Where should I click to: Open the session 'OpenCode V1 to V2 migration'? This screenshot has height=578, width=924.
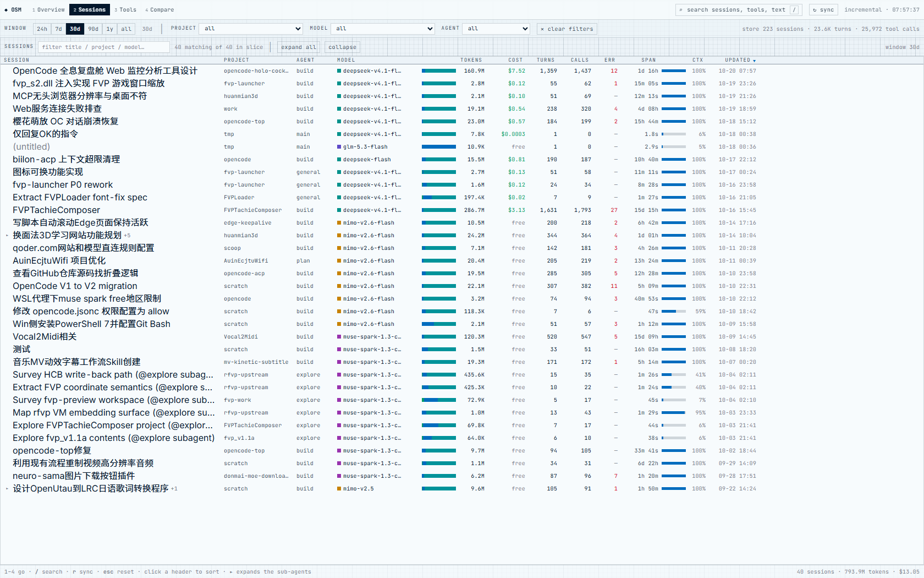(x=75, y=286)
